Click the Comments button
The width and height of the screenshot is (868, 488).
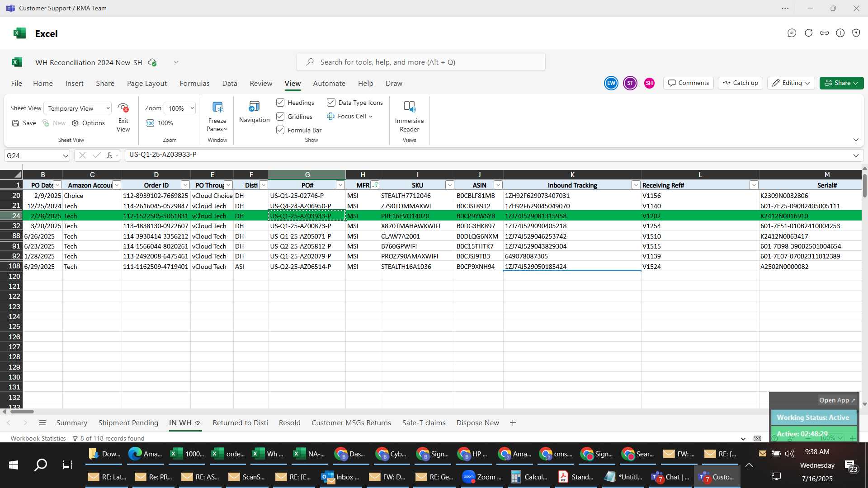click(x=689, y=83)
